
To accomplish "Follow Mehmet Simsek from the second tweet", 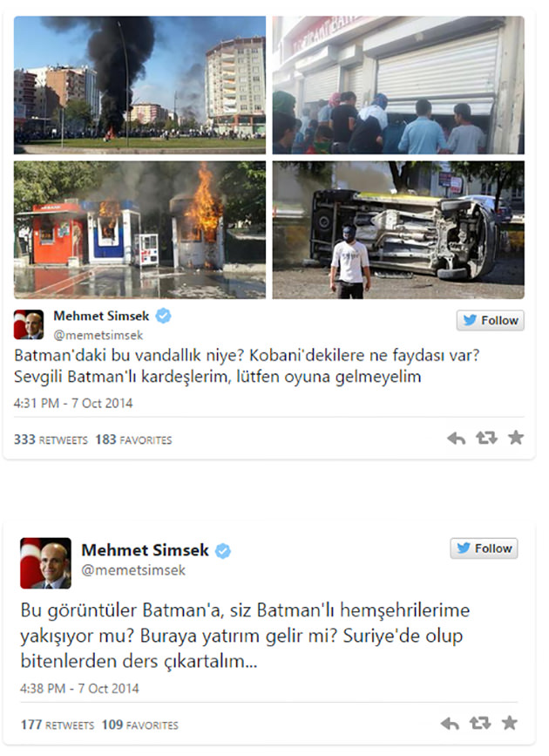I will 484,548.
